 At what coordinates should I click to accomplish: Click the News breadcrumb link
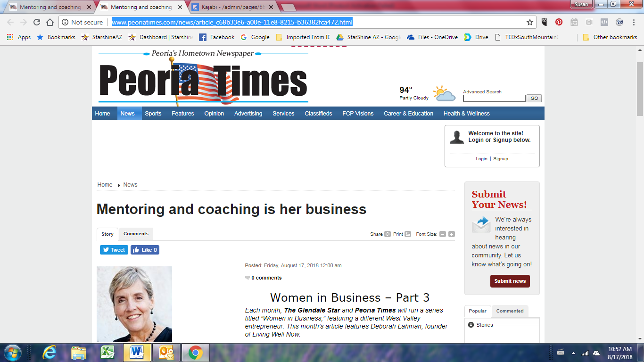tap(130, 185)
